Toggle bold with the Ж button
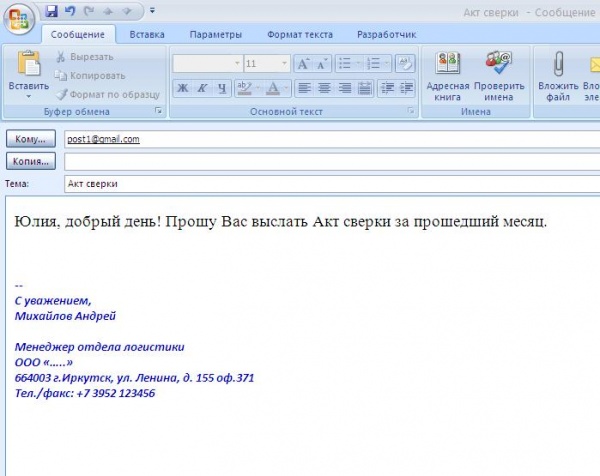Viewport: 600px width, 476px height. coord(183,88)
